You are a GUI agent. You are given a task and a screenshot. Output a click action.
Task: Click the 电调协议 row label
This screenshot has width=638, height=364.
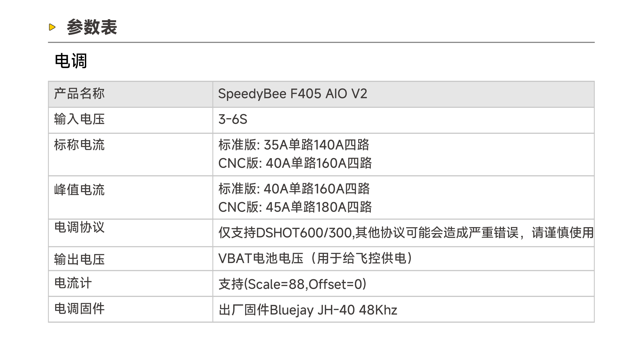79,227
